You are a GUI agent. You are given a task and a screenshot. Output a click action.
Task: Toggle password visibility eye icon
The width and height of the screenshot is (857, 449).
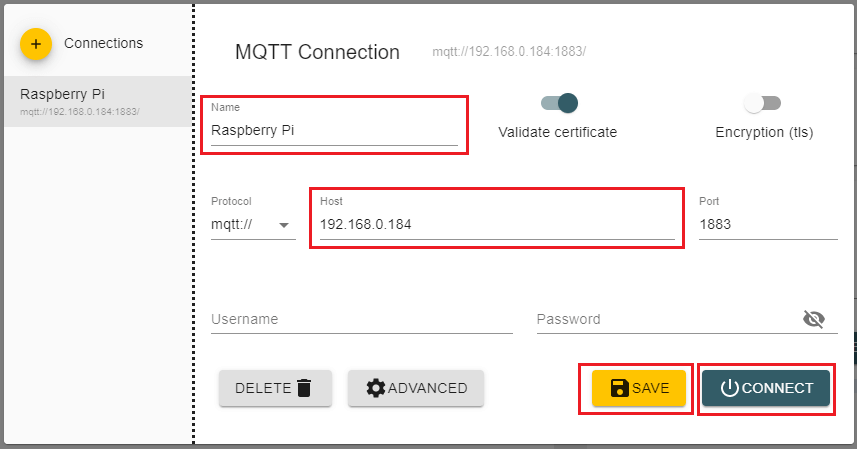click(x=814, y=319)
